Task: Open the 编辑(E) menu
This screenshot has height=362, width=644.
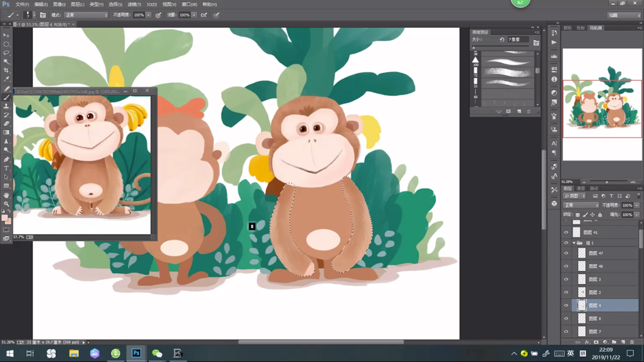Action: pos(41,4)
